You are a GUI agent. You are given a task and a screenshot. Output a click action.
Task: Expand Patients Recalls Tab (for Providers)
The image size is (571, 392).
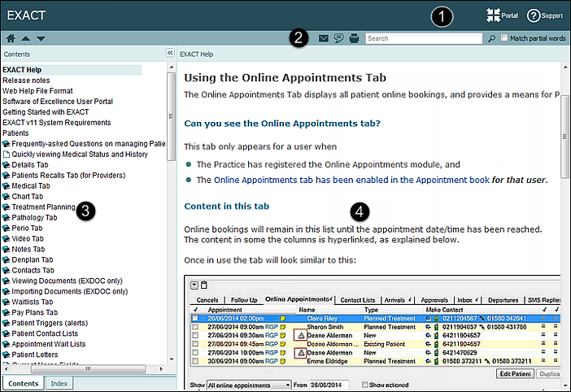pos(68,176)
